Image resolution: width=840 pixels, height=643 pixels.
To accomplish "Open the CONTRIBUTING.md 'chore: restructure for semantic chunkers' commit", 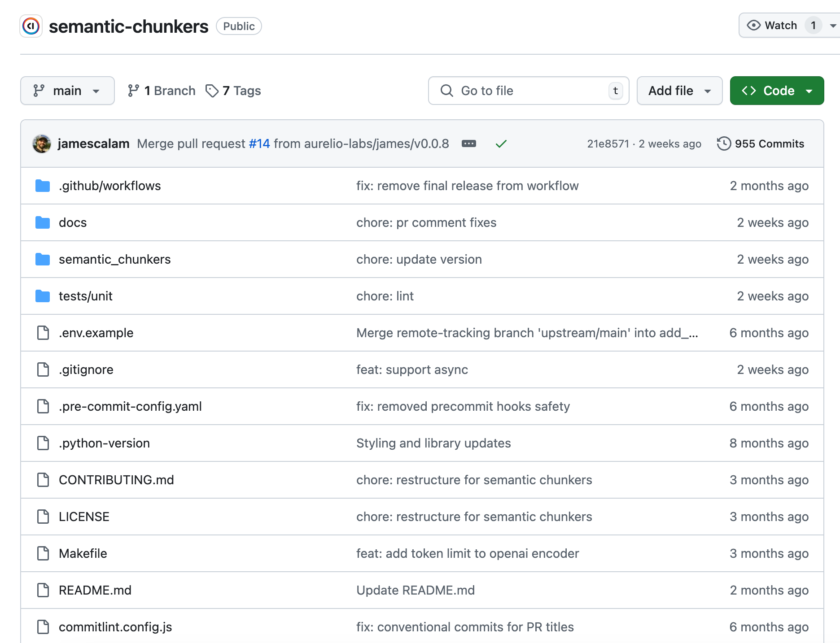I will pyautogui.click(x=474, y=480).
